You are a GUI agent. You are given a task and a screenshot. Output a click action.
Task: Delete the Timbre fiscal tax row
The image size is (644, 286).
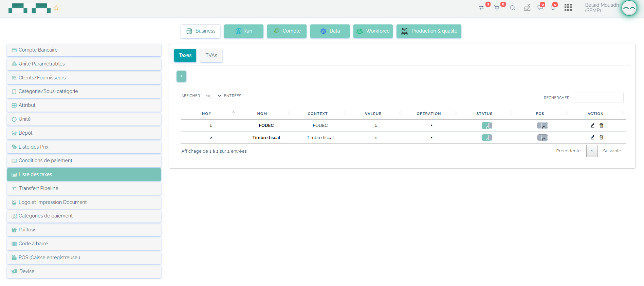click(x=601, y=137)
